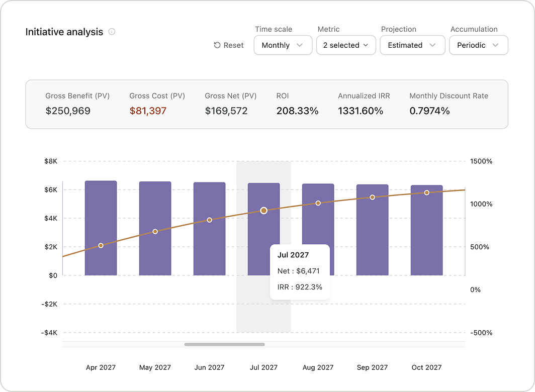Click the Aug 2027 IRR line point
Screen dimensions: 535x392
[318, 204]
